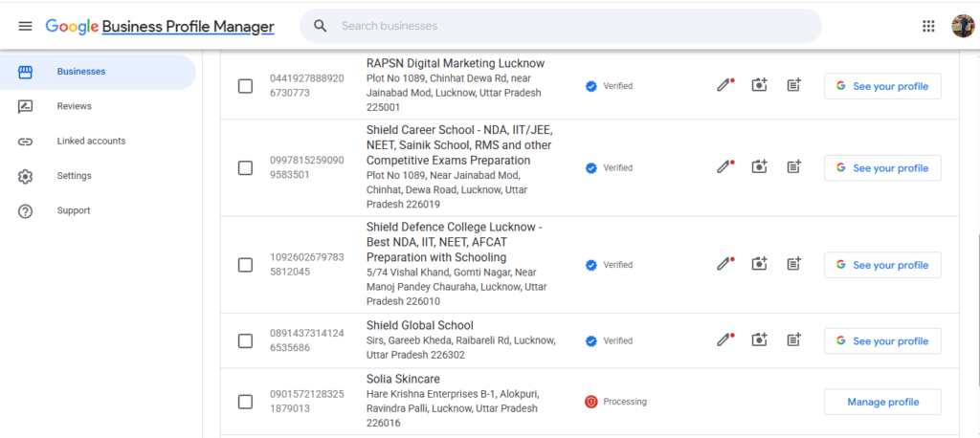The height and width of the screenshot is (438, 980).
Task: Tick the Shield Defence College Lucknow checkbox
Action: (246, 265)
